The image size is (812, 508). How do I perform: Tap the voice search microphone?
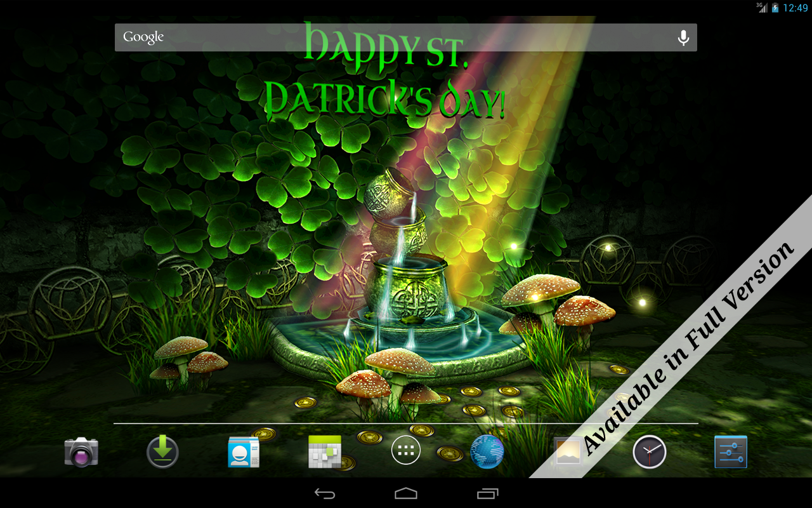(683, 38)
